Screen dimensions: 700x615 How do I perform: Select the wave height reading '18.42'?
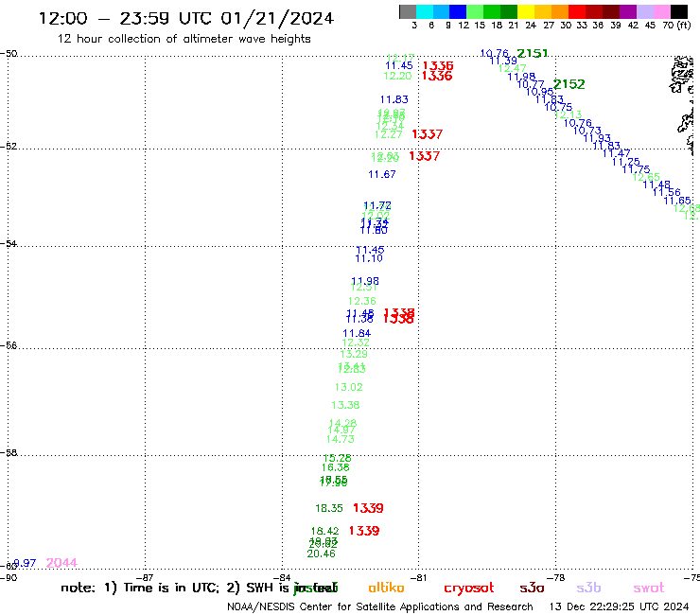point(325,531)
